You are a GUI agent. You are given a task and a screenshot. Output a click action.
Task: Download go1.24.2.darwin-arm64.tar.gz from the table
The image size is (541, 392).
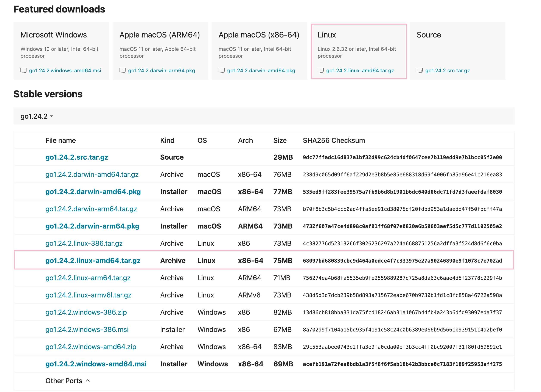click(x=91, y=209)
